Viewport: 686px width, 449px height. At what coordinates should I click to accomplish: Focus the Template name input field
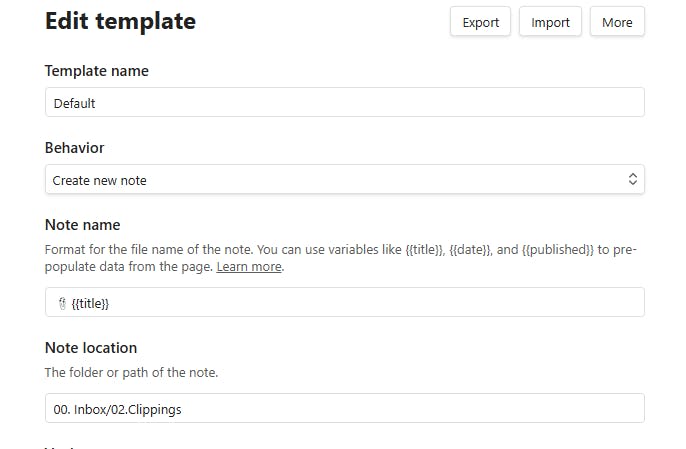(344, 102)
